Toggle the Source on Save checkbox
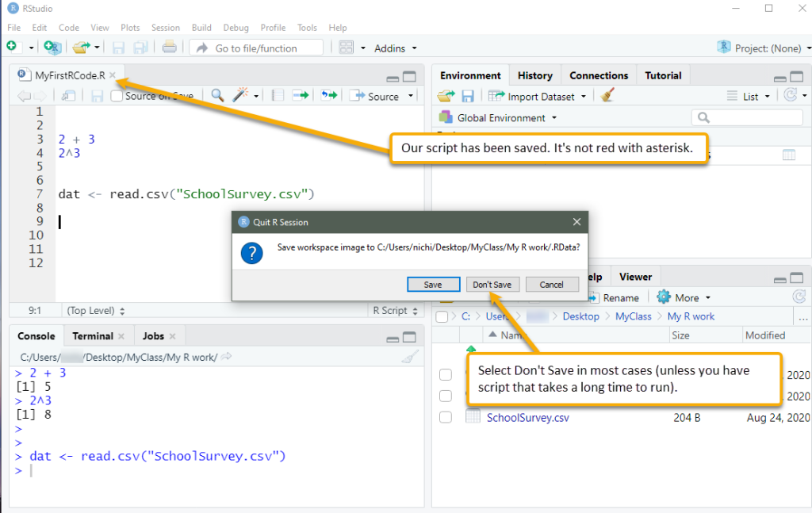812x513 pixels. point(117,96)
